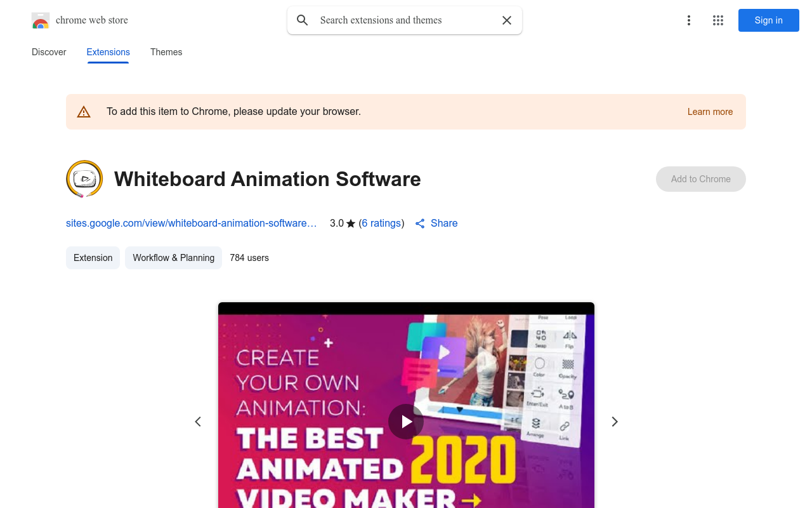Viewport: 812px width, 508px height.
Task: Select the Extensions tab
Action: 108,52
